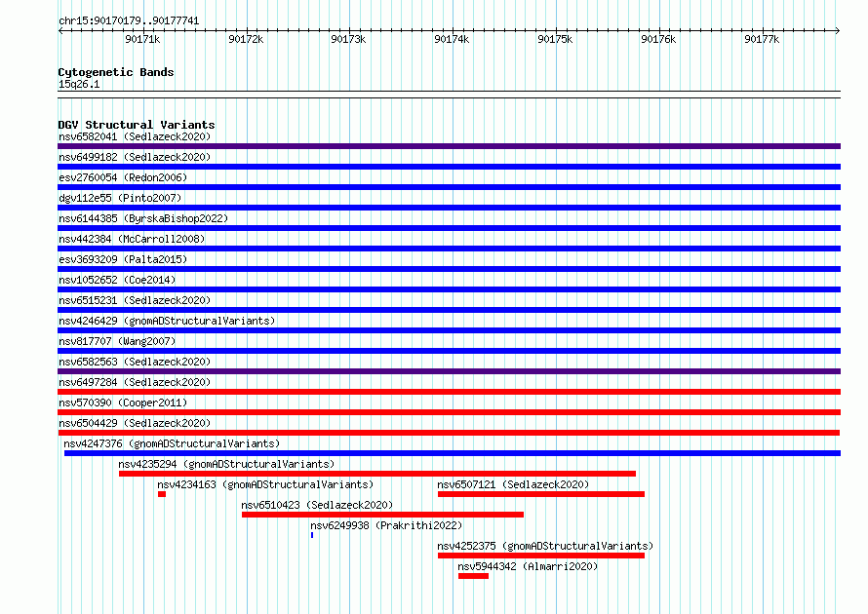Click nsv4234163 (gnomADStructuralVariants) label

(x=265, y=484)
